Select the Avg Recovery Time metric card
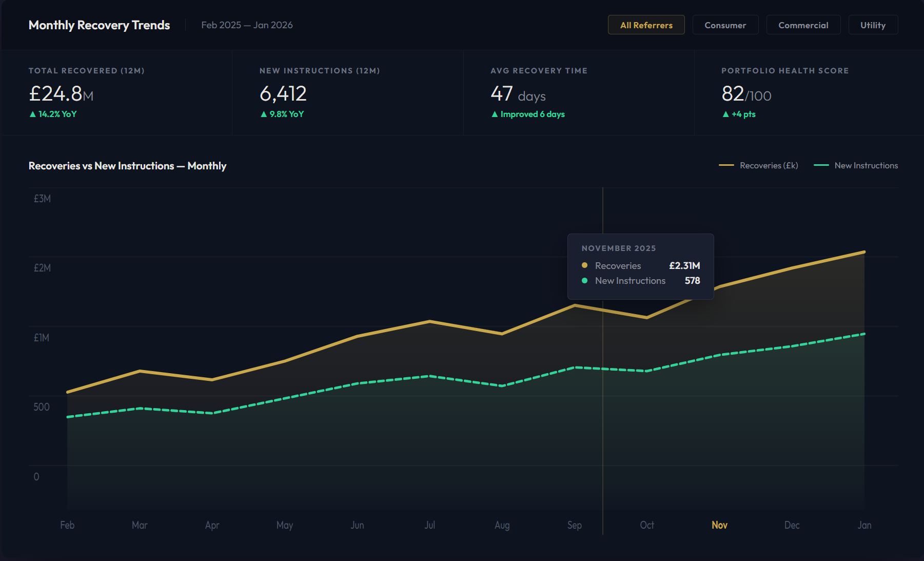 click(x=579, y=92)
